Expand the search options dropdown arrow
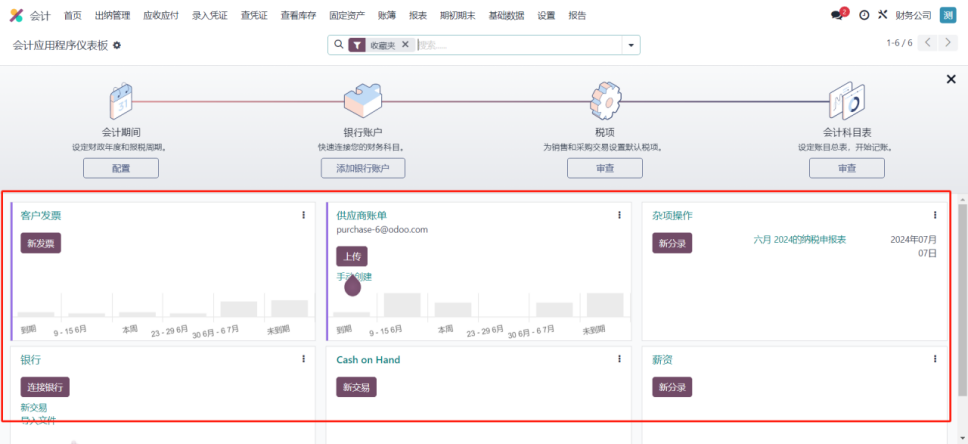 tap(631, 45)
